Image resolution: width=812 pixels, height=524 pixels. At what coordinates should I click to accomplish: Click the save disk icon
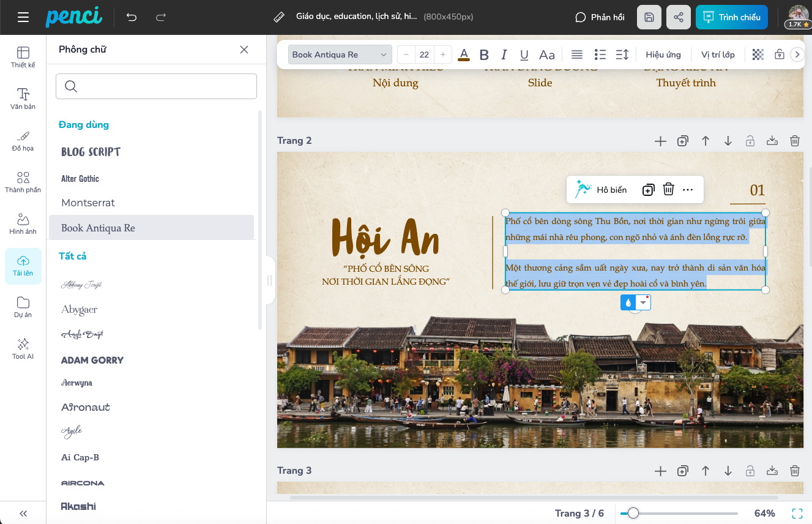point(649,17)
